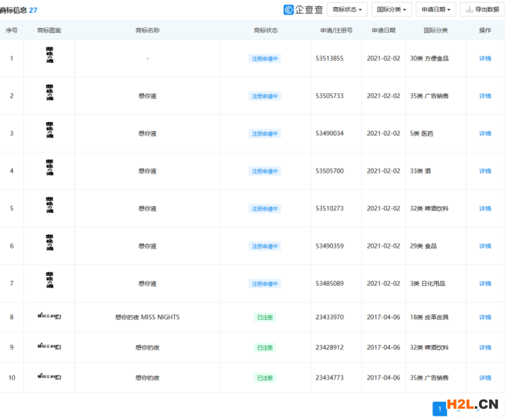Click 注册申请中 badge for application 53490034
The image size is (508, 420).
tap(265, 133)
